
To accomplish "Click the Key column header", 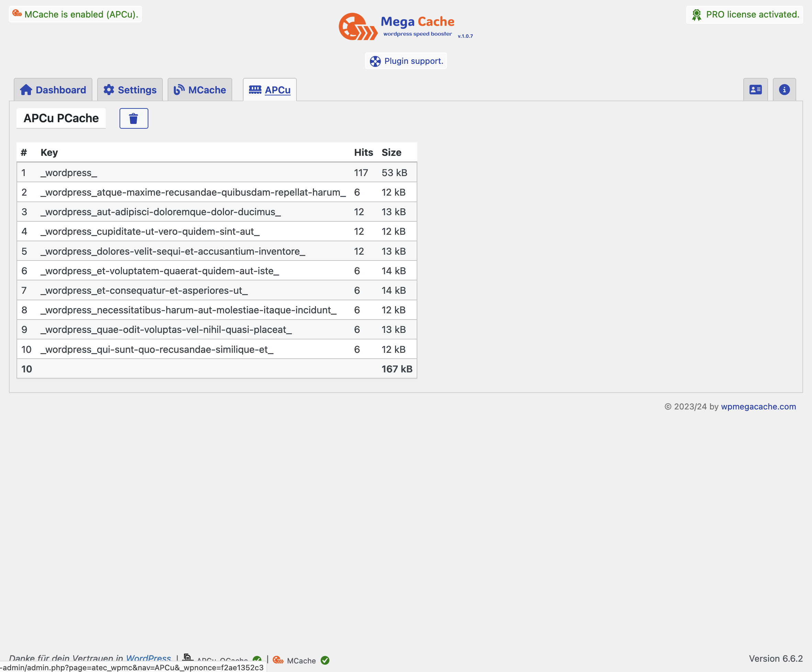I will [x=49, y=152].
